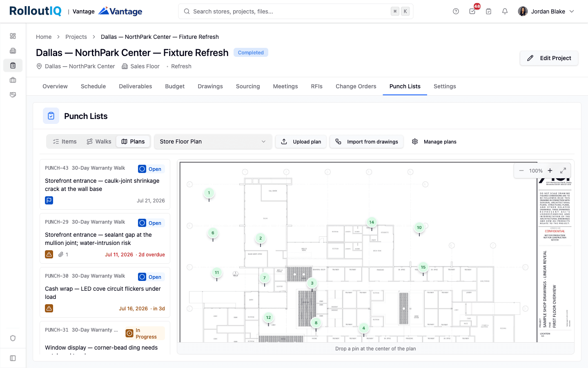Click the Completed status badge

pos(251,52)
